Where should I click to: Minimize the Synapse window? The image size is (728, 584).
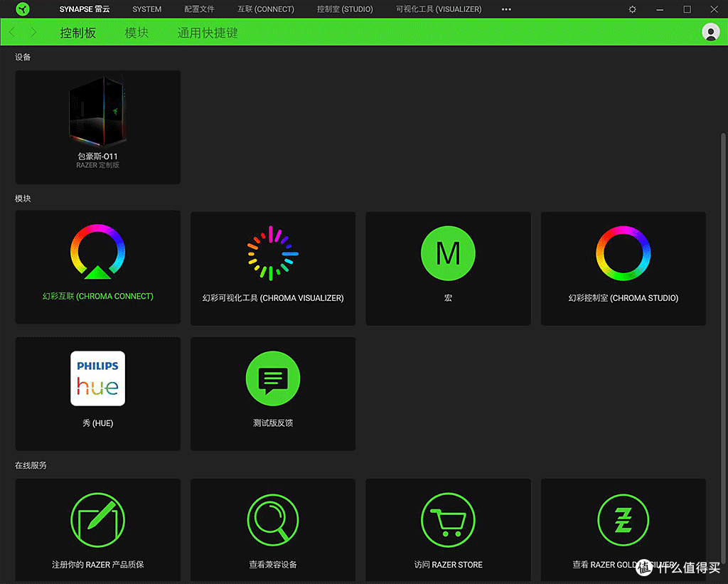[x=659, y=9]
